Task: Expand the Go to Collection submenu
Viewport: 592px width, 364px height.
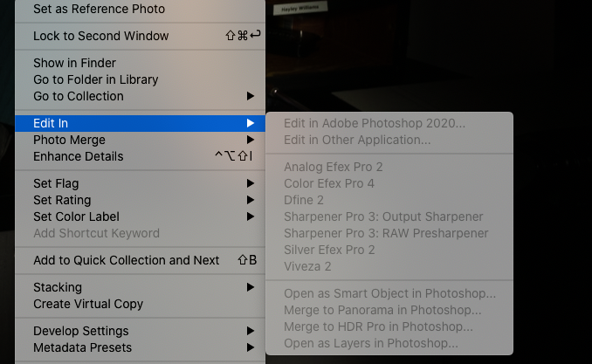Action: pos(79,96)
